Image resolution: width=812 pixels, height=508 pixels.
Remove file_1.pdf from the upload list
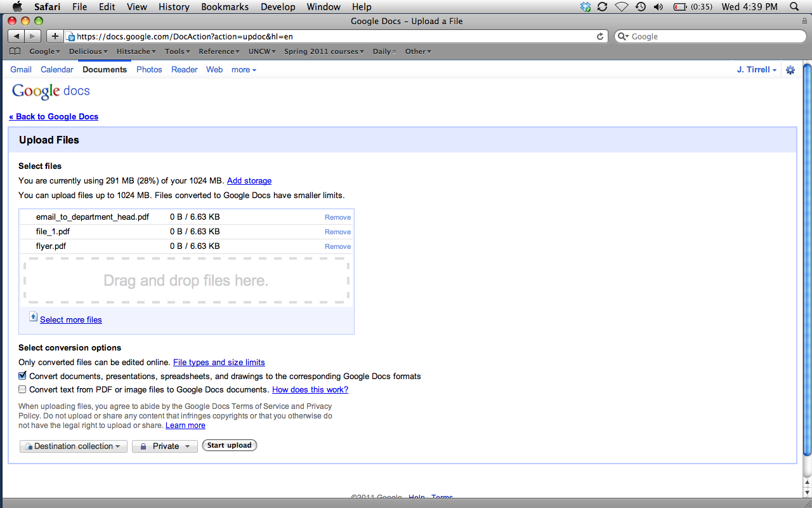(337, 232)
